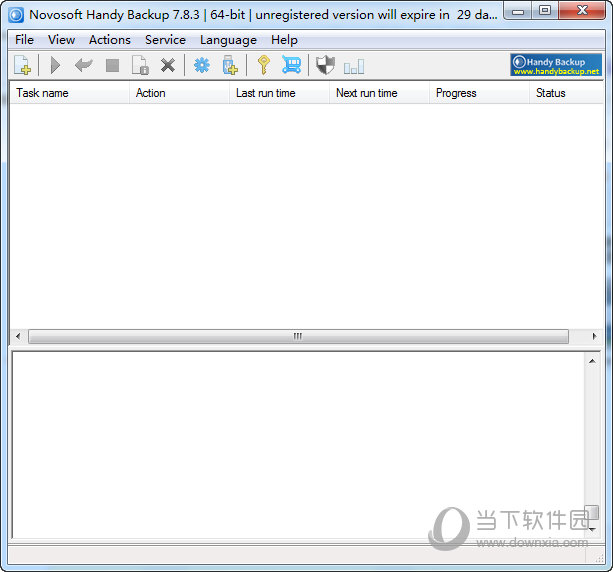Click the application icon in title bar
This screenshot has width=613, height=572.
(16, 15)
